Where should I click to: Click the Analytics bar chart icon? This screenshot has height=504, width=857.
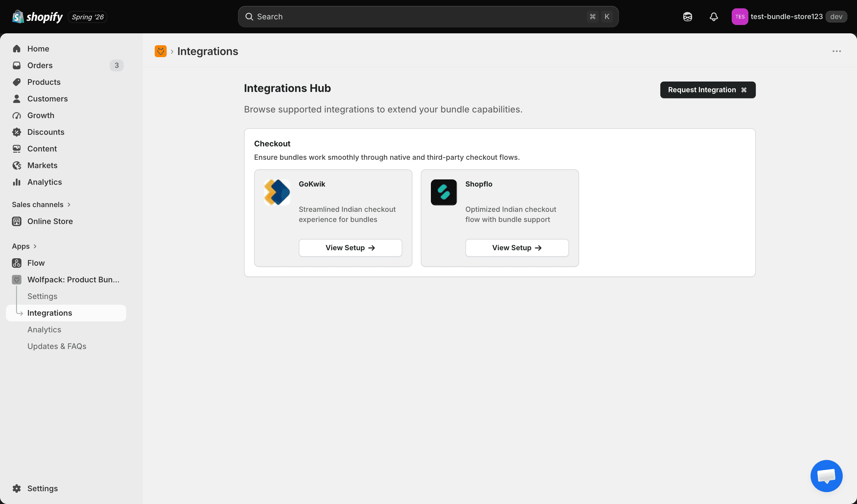[17, 182]
